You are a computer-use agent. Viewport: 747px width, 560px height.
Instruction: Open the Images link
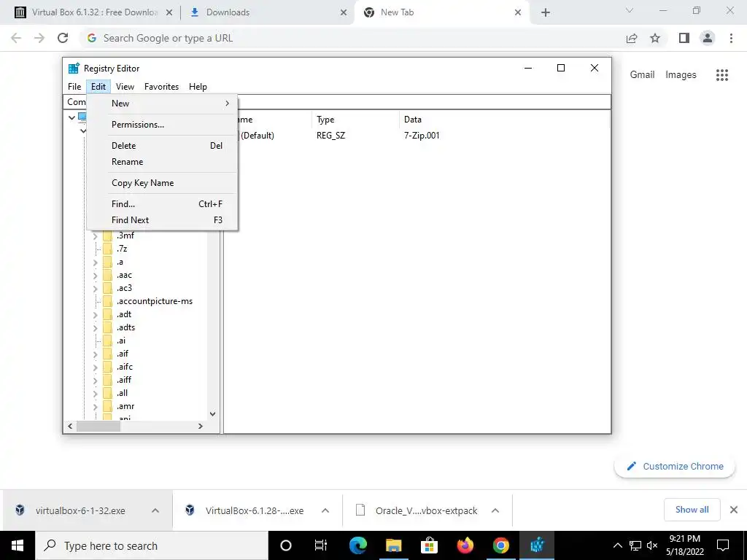681,75
